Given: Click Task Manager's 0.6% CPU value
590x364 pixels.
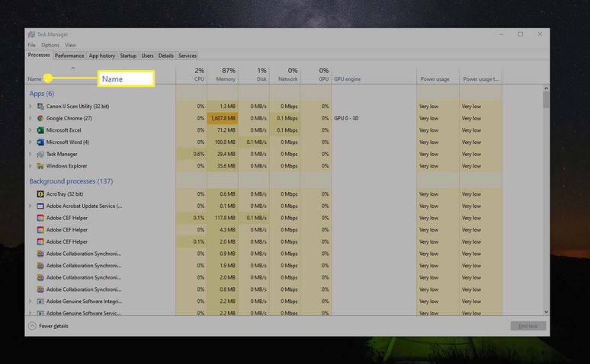Looking at the screenshot, I should tap(191, 154).
